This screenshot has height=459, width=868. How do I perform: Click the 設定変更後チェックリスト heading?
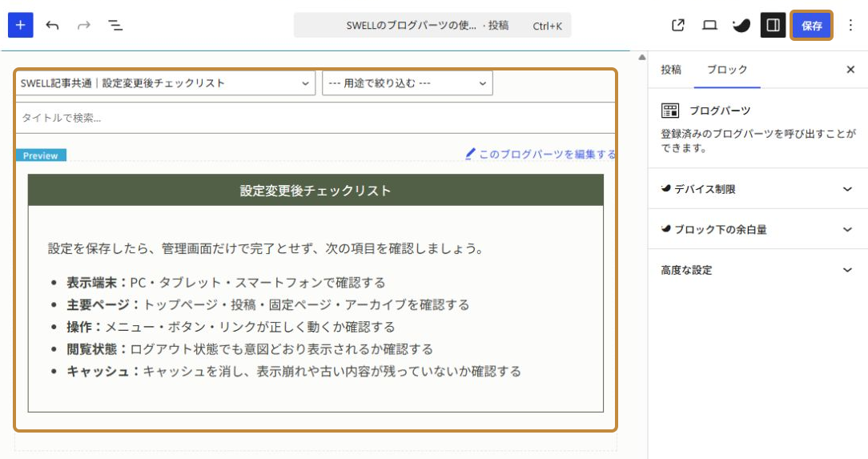point(315,191)
